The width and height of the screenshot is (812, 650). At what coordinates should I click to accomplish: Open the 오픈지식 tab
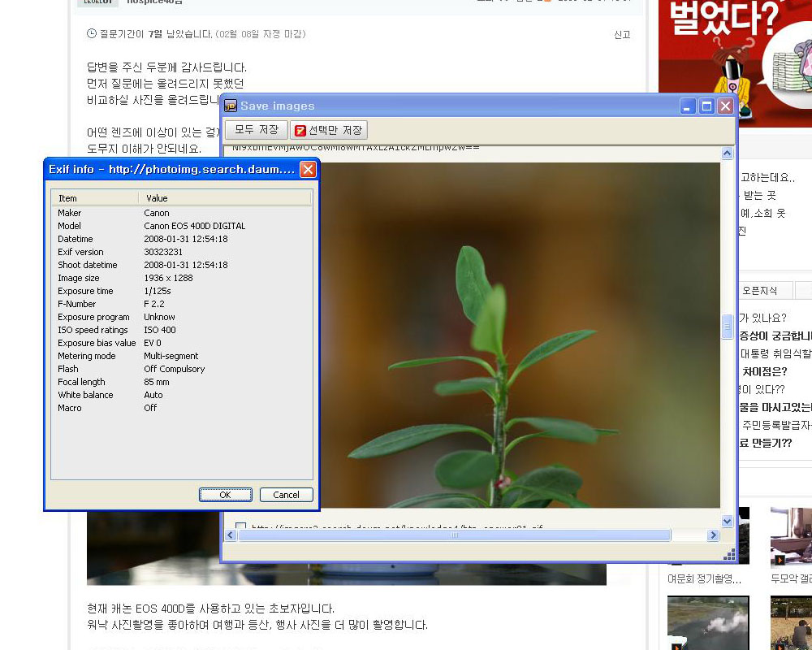coord(759,290)
